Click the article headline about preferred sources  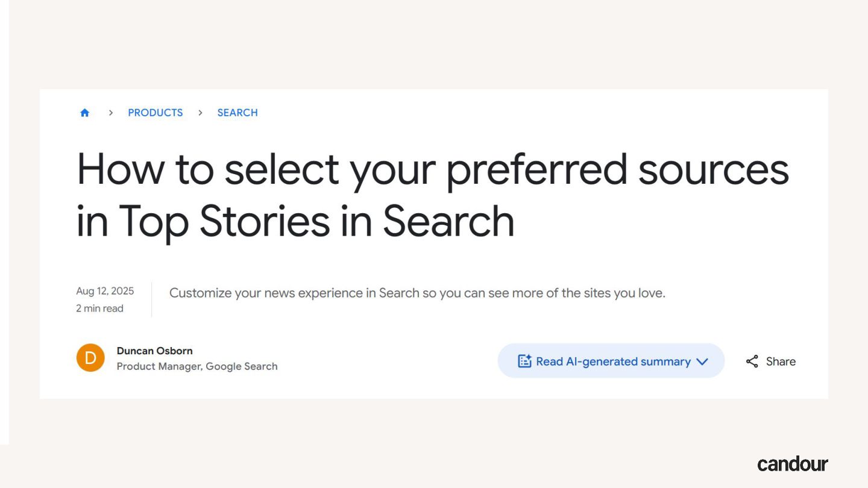(x=432, y=195)
